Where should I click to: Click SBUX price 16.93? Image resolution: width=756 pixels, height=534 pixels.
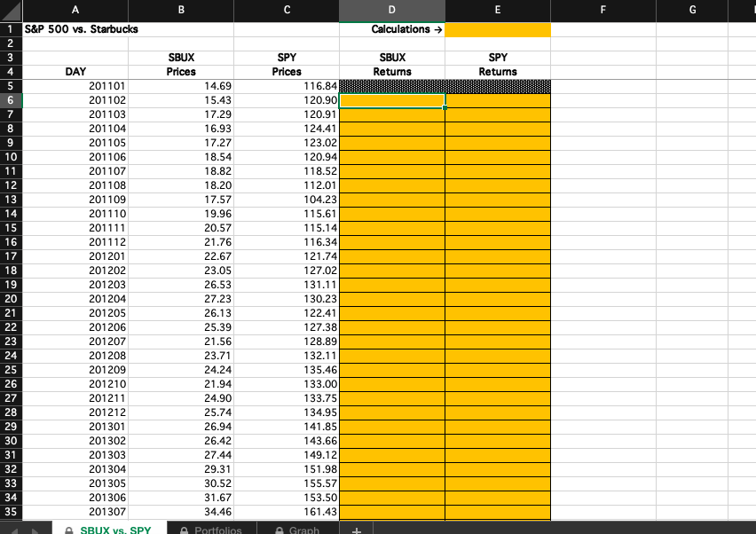tap(181, 129)
